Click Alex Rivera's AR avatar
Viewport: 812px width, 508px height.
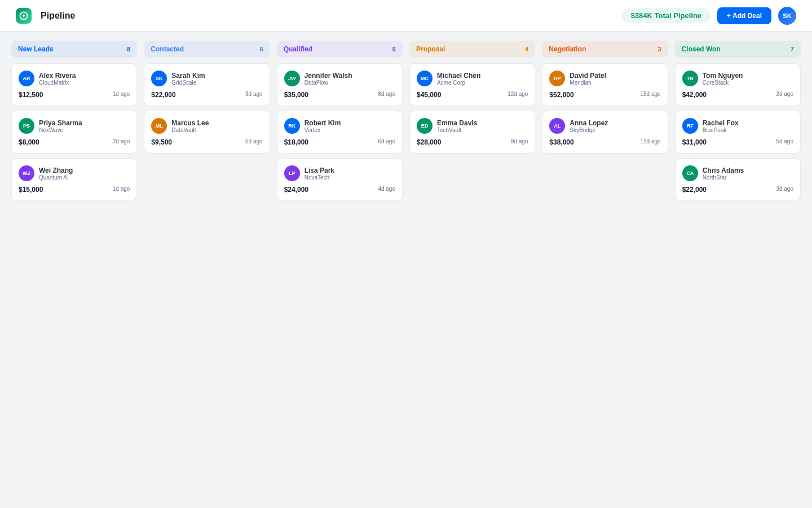point(27,78)
